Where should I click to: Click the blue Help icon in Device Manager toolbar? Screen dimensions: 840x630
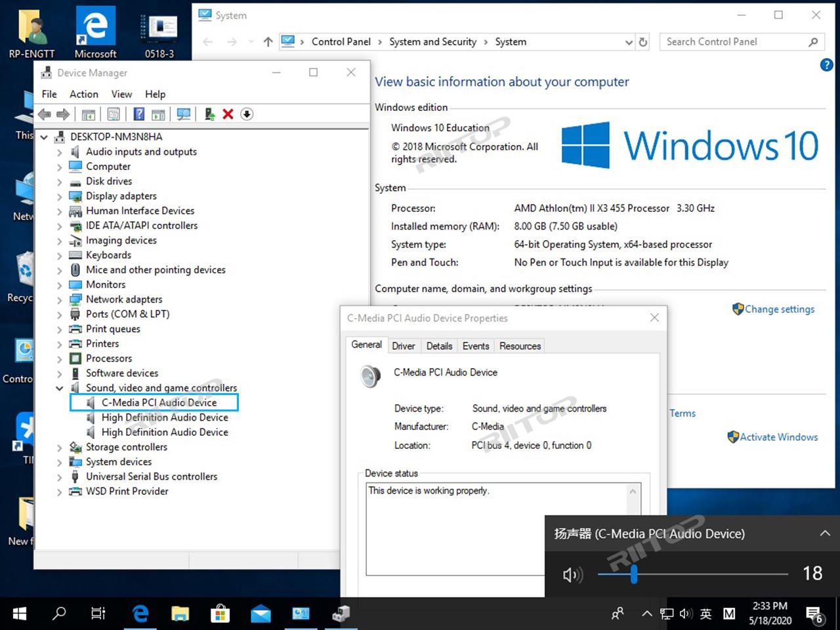(139, 114)
